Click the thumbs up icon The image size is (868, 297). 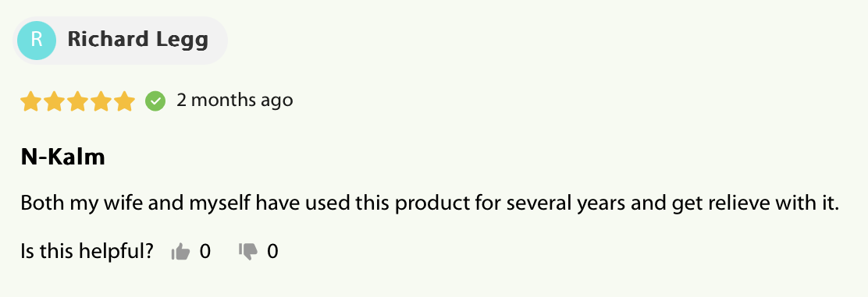180,252
